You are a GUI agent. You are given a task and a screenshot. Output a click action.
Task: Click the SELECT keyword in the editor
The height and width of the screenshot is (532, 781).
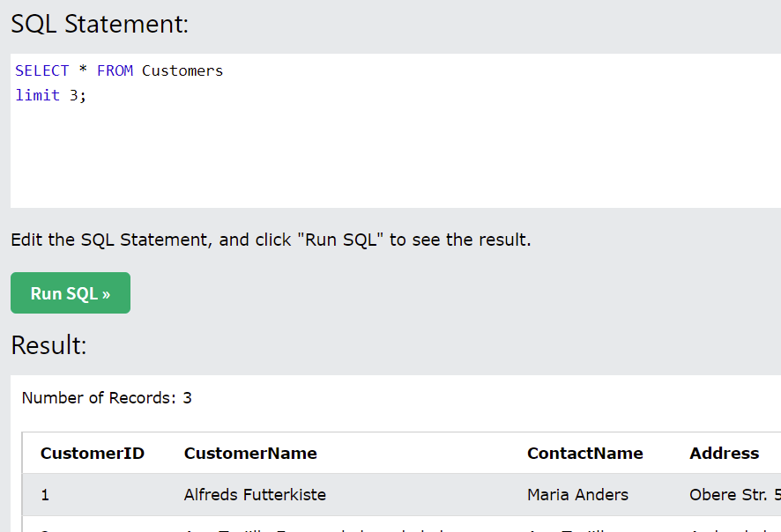41,70
